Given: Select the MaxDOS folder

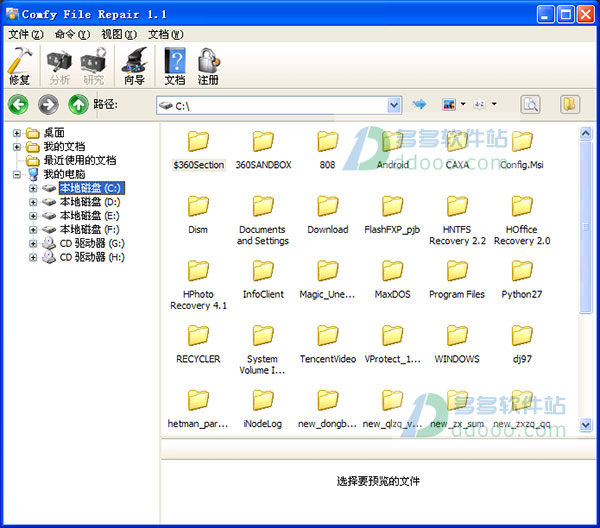Looking at the screenshot, I should pos(392,279).
